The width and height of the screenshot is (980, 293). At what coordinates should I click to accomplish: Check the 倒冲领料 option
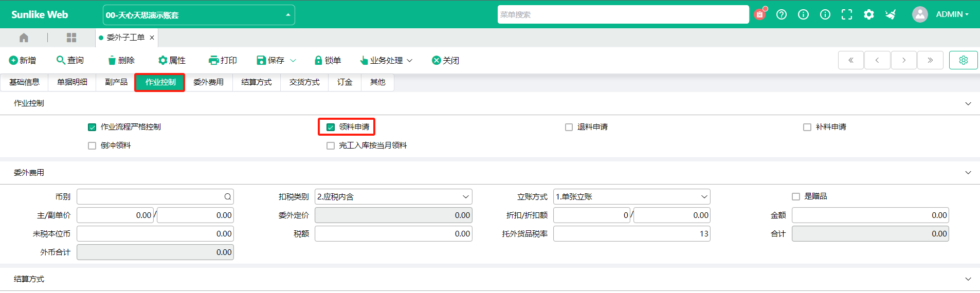pyautogui.click(x=92, y=145)
